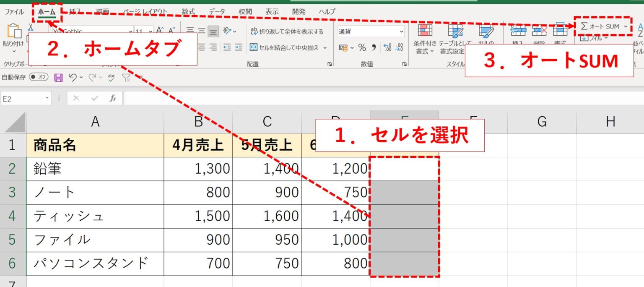Open the Yu Gothic font name dropdown
The width and height of the screenshot is (644, 287).
tap(131, 31)
